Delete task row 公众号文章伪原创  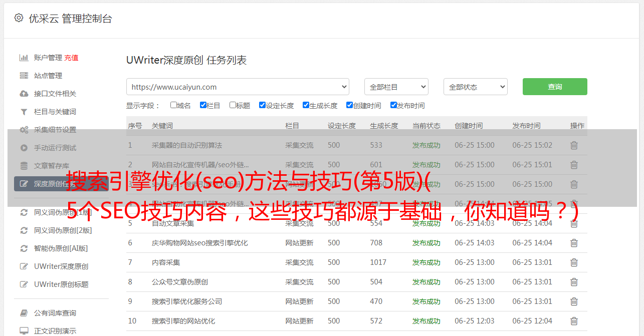coord(574,282)
